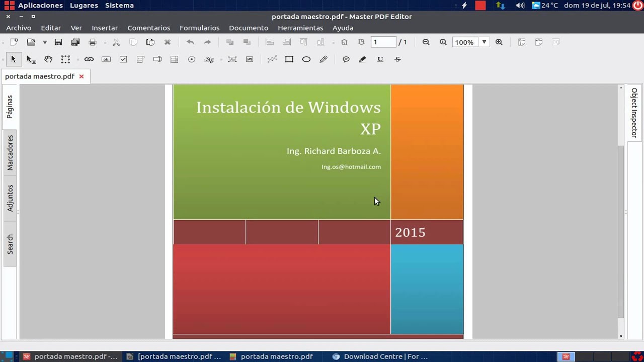Select the Insert Text (Aa) tool
Image resolution: width=644 pixels, height=362 pixels.
pyautogui.click(x=232, y=59)
